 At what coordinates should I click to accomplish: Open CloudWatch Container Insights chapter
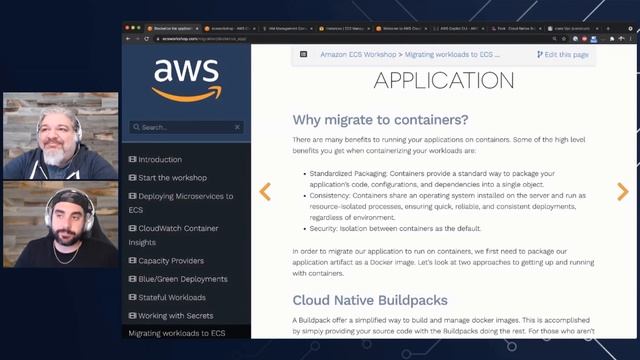tap(173, 235)
